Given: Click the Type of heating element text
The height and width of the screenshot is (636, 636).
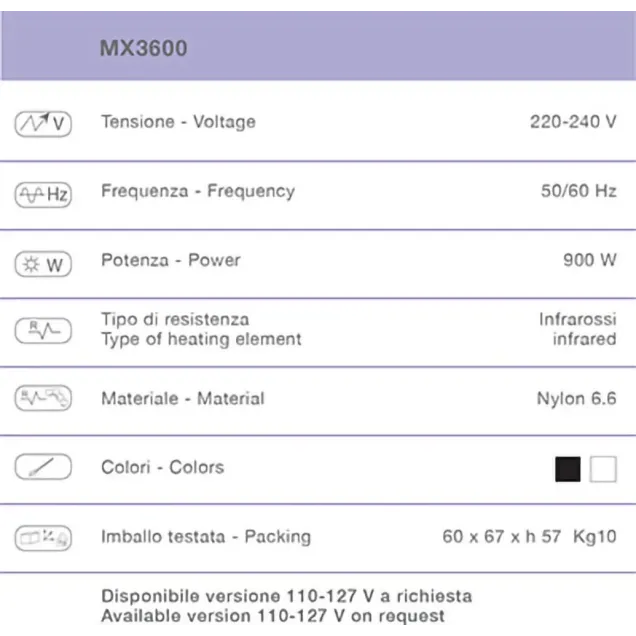Looking at the screenshot, I should 201,340.
